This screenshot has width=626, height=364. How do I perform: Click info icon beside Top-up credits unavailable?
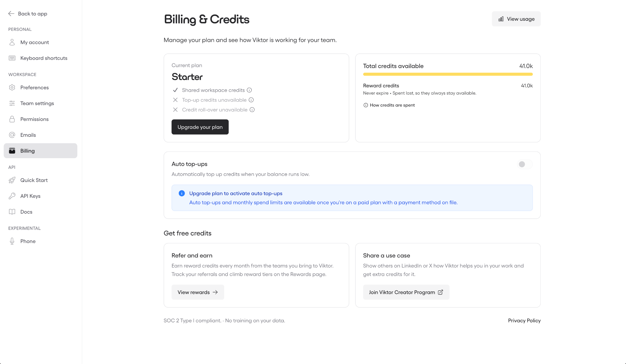pyautogui.click(x=251, y=100)
